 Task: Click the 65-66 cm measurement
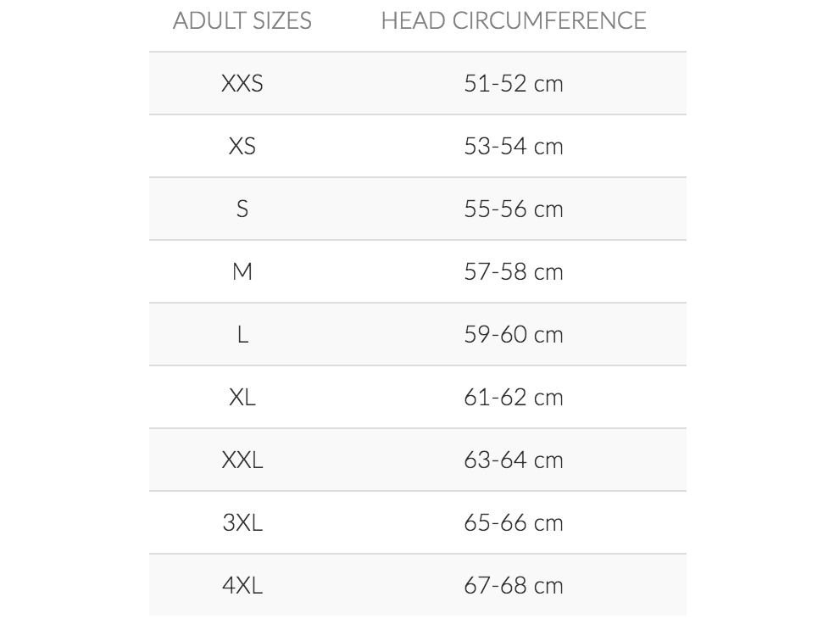click(514, 522)
